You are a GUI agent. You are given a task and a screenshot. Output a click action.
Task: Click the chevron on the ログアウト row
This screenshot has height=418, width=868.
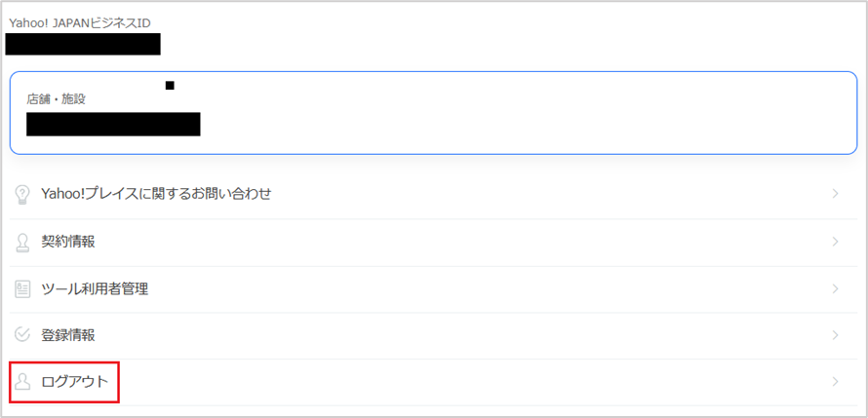click(836, 382)
